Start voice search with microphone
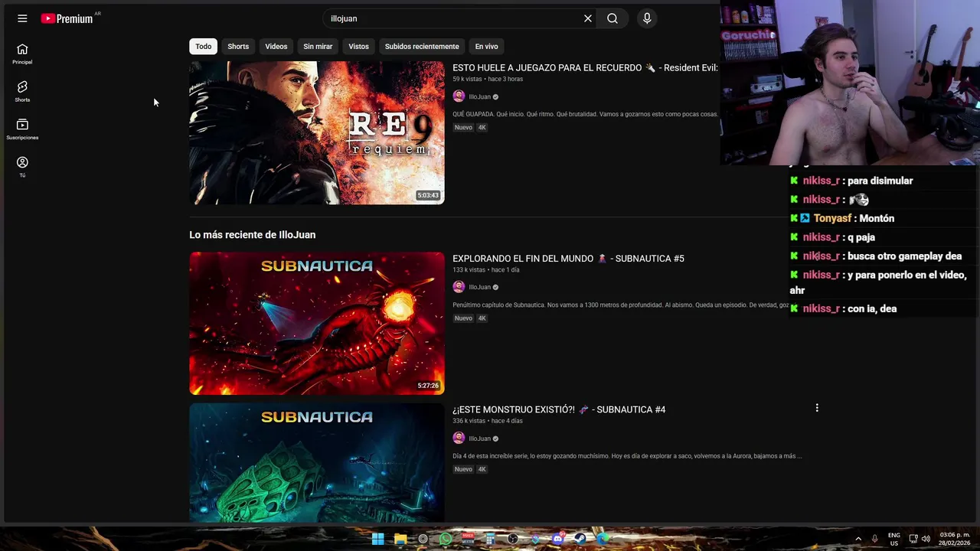The width and height of the screenshot is (980, 551). coord(647,18)
